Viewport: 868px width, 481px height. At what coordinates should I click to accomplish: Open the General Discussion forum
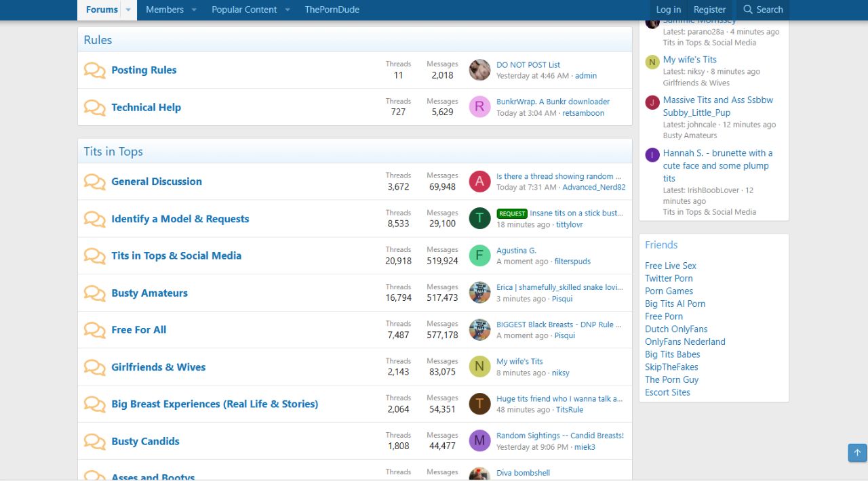(157, 182)
